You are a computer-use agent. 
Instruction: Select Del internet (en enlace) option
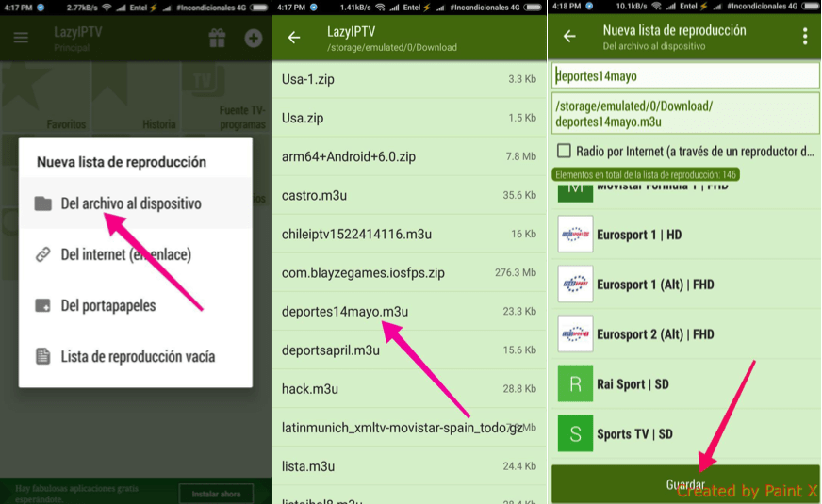[135, 254]
